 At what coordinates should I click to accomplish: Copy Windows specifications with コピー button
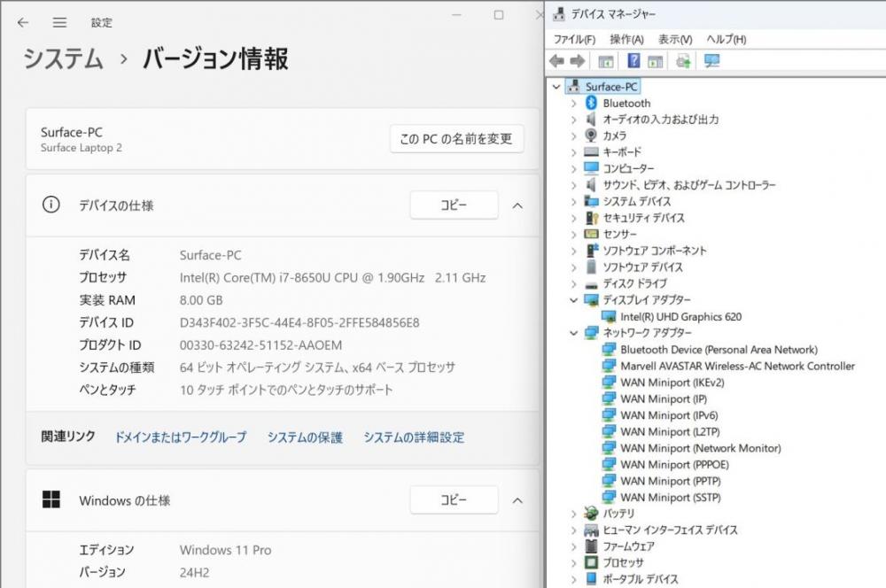tap(454, 499)
